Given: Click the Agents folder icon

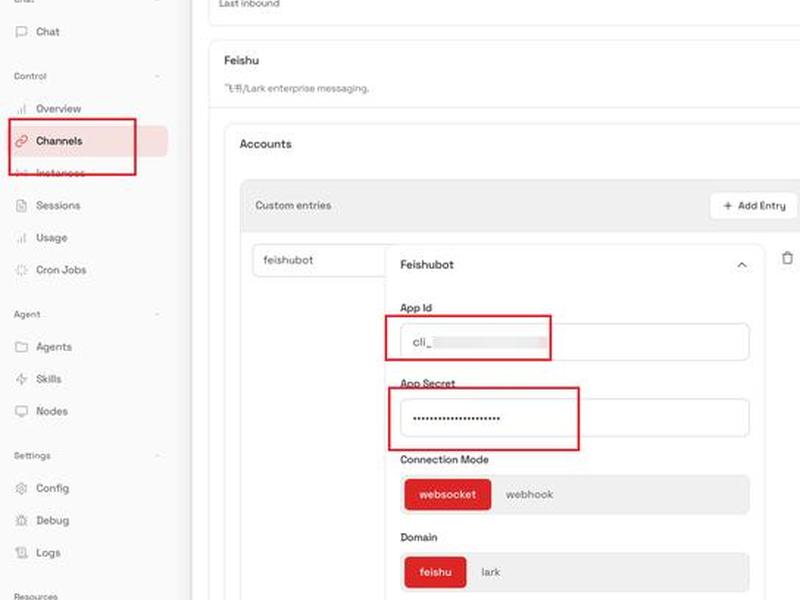Looking at the screenshot, I should (x=21, y=347).
